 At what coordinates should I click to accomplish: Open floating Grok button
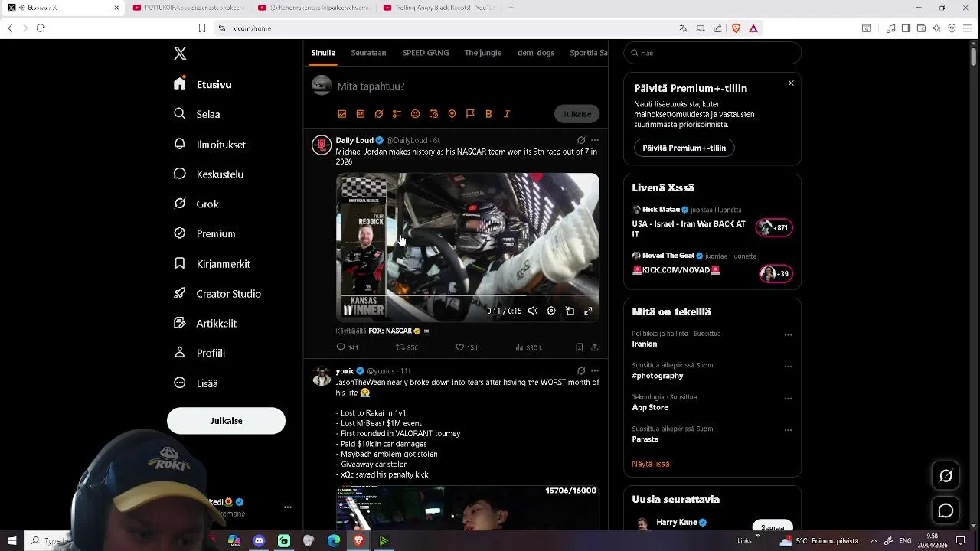946,476
